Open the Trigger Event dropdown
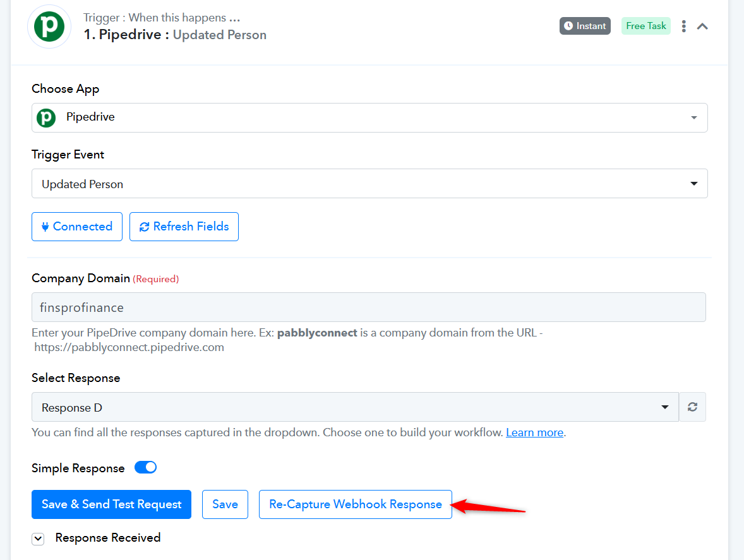Viewport: 744px width, 560px height. coord(369,184)
